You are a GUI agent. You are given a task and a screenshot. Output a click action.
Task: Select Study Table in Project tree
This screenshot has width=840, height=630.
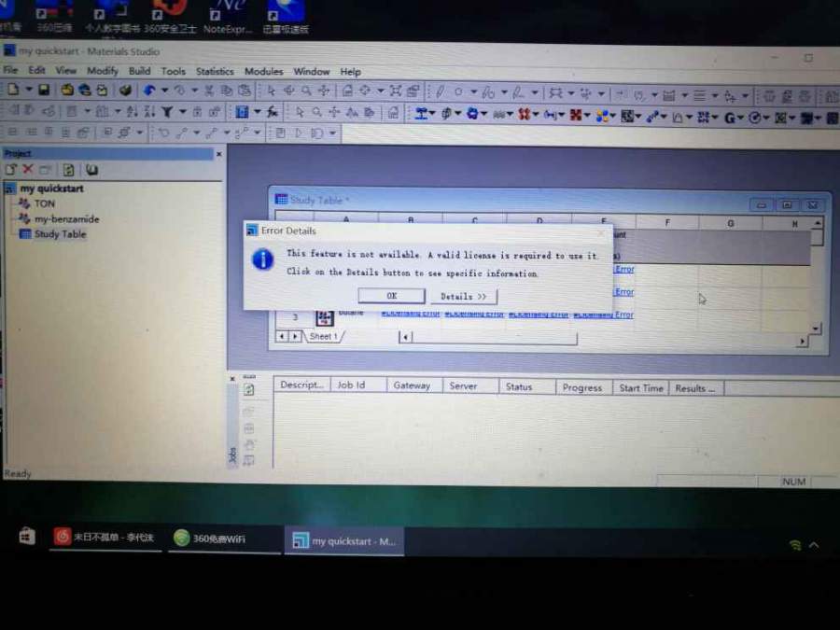coord(60,234)
